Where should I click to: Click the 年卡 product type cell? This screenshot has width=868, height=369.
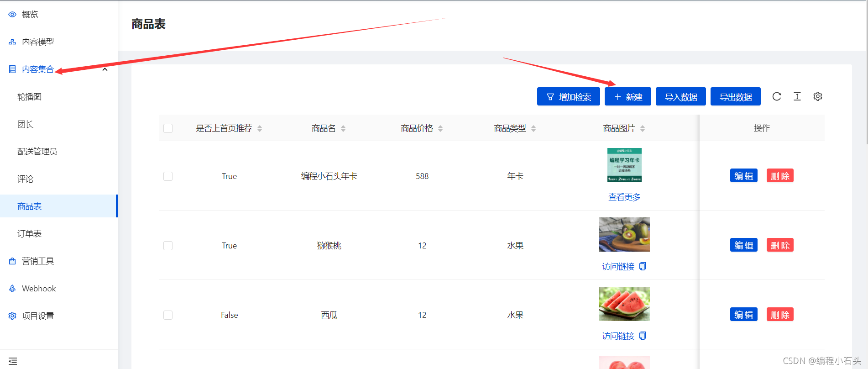click(515, 176)
